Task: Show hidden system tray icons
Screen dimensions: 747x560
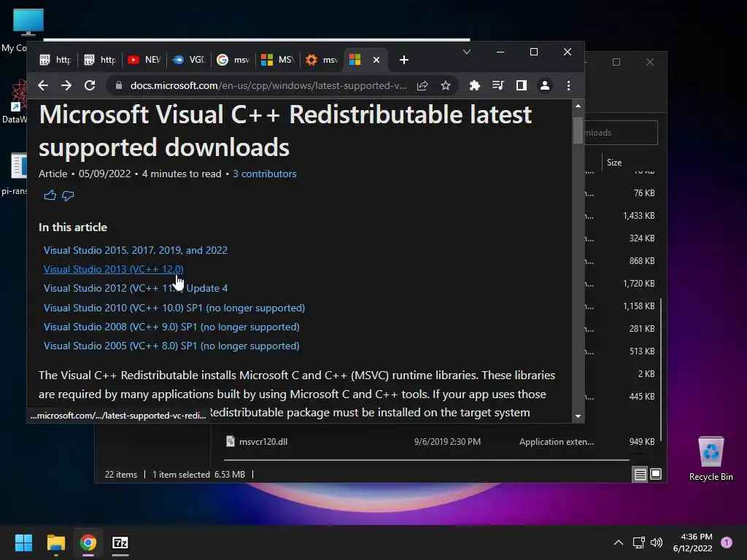Action: (x=619, y=542)
